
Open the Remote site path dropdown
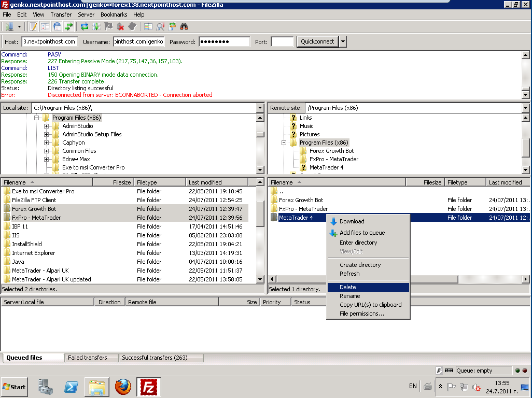(x=525, y=108)
